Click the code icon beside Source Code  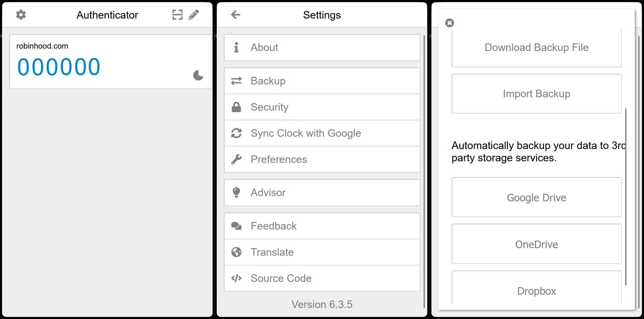(236, 278)
